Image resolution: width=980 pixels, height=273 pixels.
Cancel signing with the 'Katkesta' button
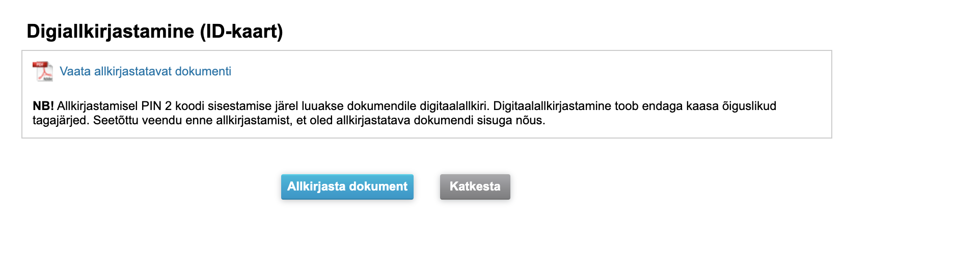pos(475,186)
